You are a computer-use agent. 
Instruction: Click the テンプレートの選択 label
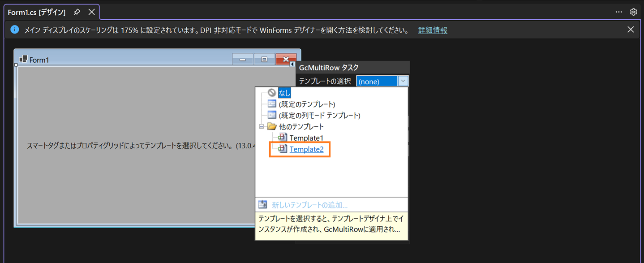point(325,81)
